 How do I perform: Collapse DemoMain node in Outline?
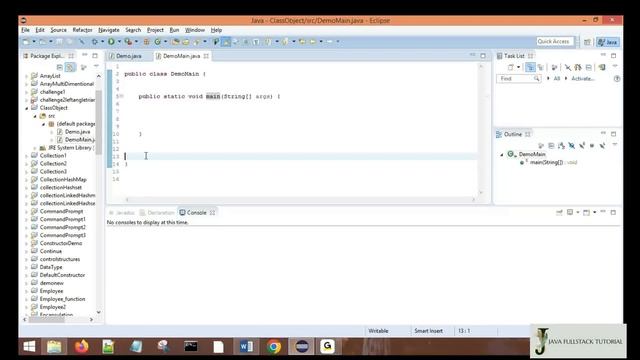click(x=502, y=155)
